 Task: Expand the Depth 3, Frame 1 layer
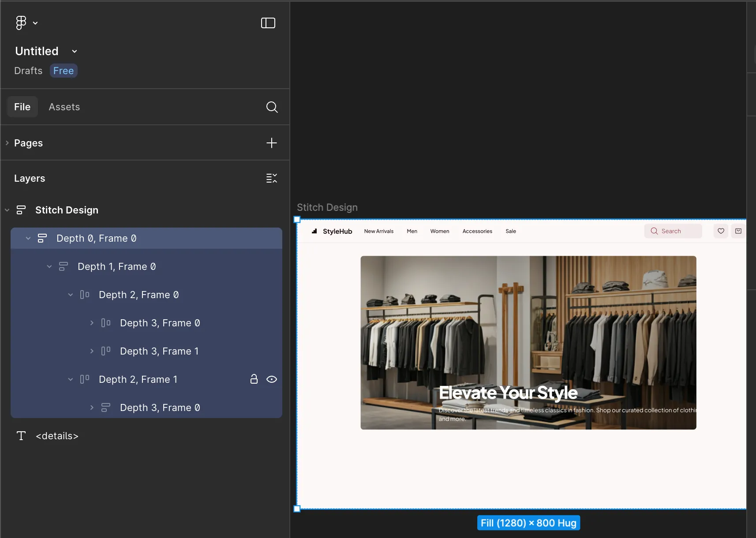point(92,351)
